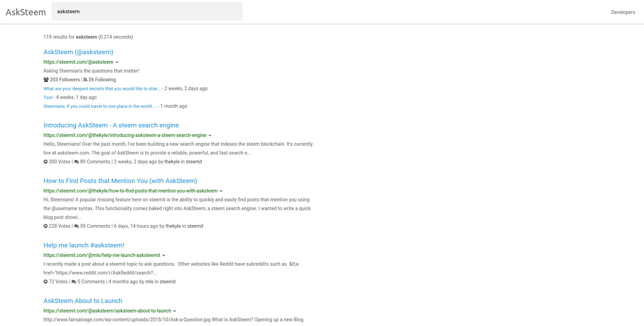Viewport: 644px width, 326px height.
Task: Click the comments icon beside 89 Comments
Action: pyautogui.click(x=77, y=162)
